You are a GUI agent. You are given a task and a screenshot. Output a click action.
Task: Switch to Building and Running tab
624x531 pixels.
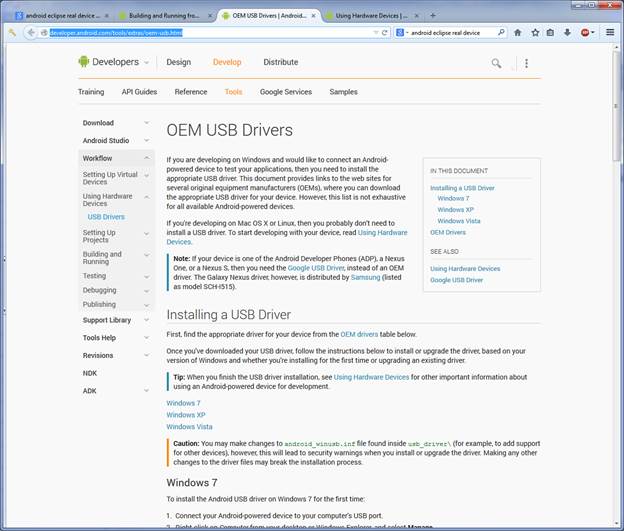coord(164,16)
